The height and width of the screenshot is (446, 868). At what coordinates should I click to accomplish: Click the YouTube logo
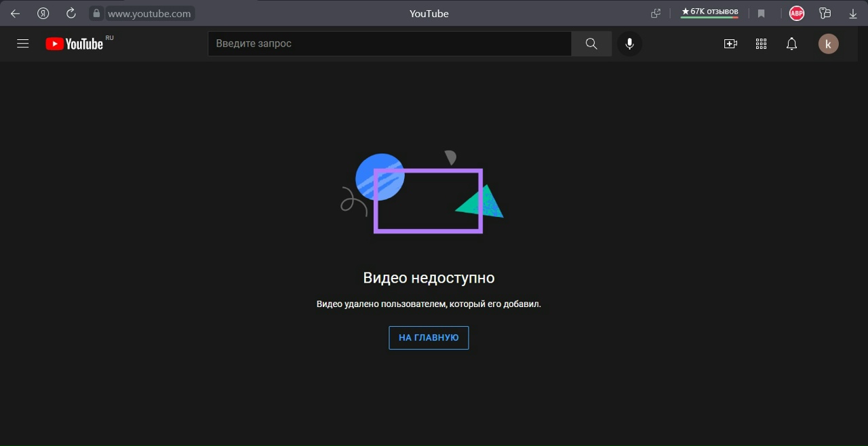(x=75, y=44)
